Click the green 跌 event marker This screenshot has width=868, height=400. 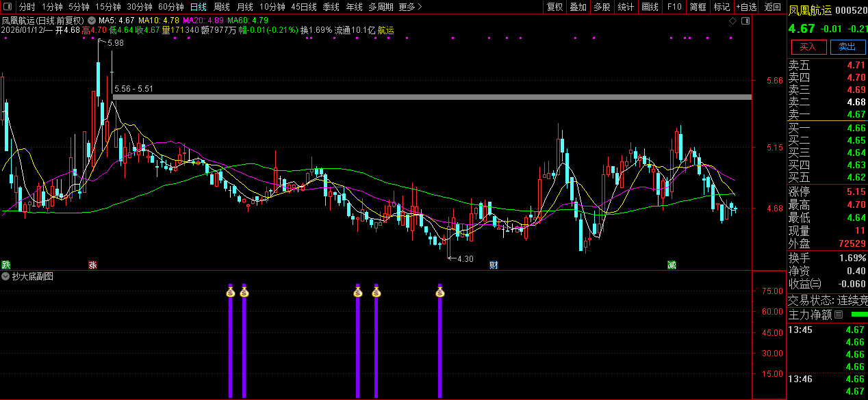click(6, 265)
